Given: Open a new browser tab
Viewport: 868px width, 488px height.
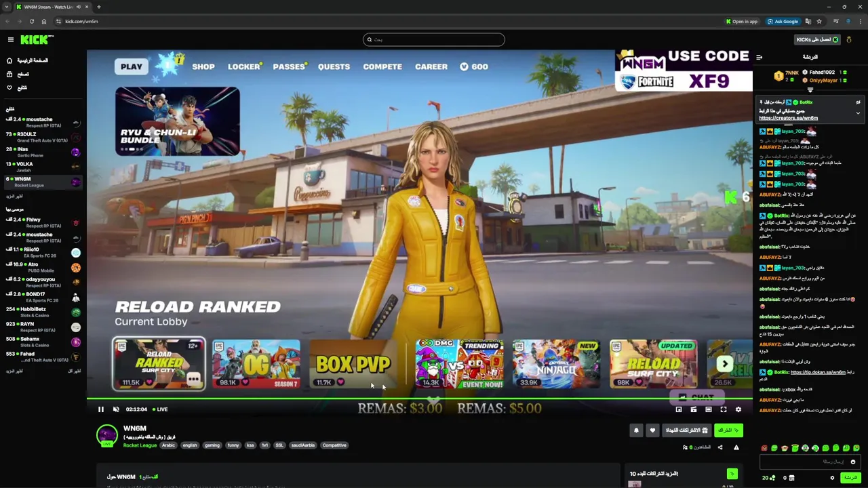Looking at the screenshot, I should click(98, 7).
